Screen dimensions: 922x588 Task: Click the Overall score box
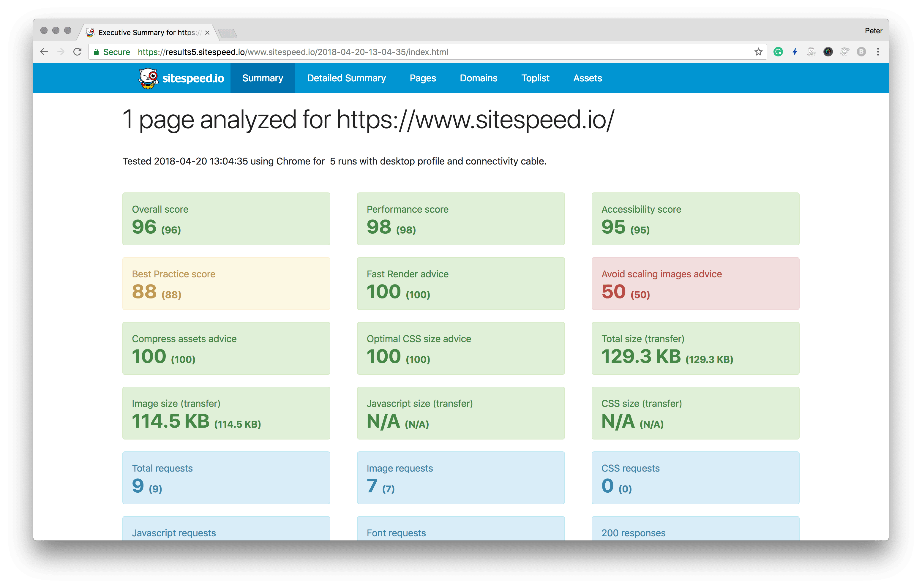click(x=226, y=219)
